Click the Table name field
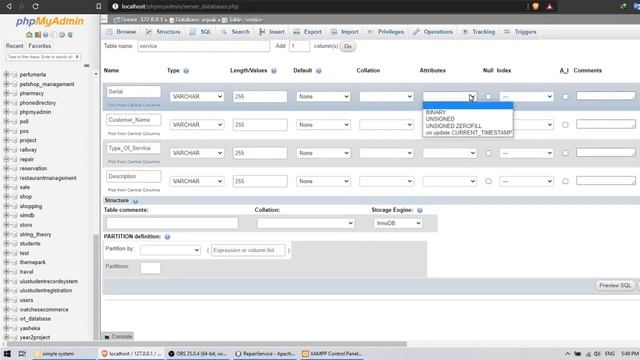 [x=203, y=46]
